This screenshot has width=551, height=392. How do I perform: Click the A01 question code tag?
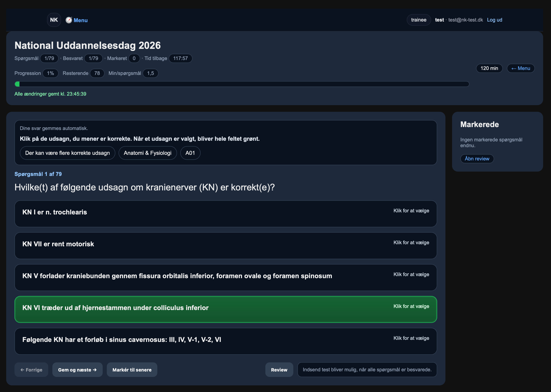(x=190, y=153)
